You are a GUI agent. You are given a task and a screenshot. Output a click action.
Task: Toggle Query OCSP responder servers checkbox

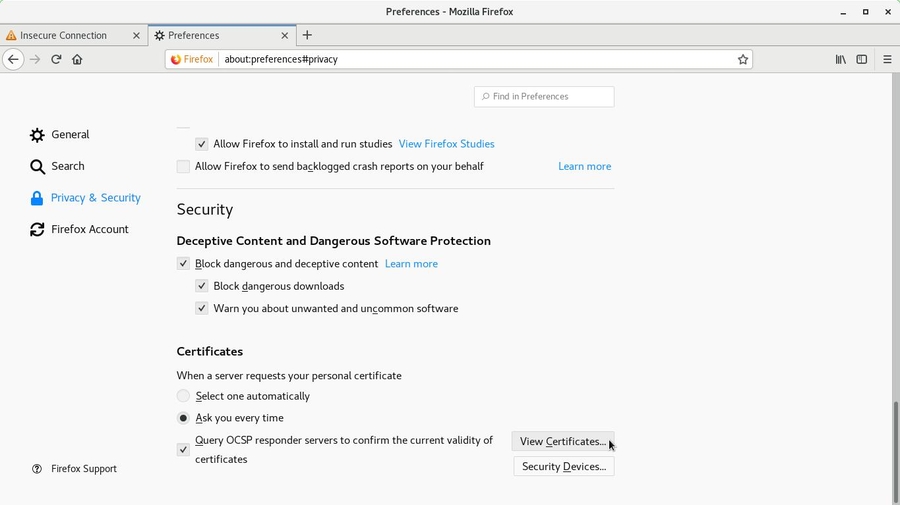(x=183, y=450)
